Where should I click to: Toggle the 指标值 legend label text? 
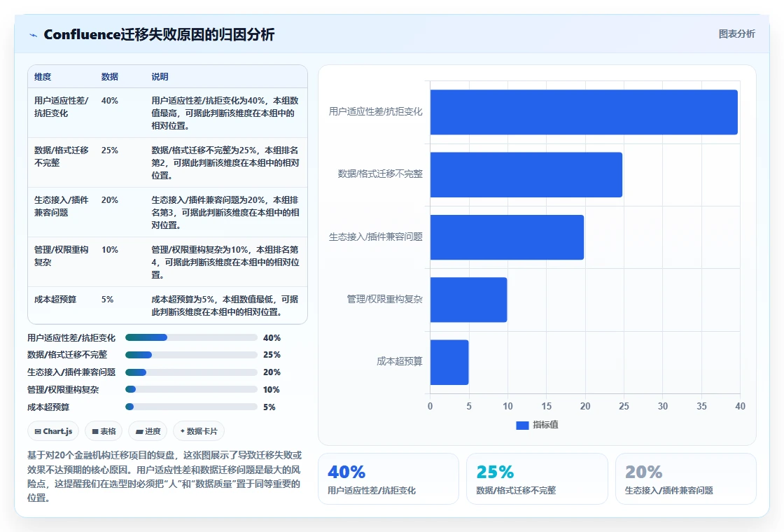545,424
